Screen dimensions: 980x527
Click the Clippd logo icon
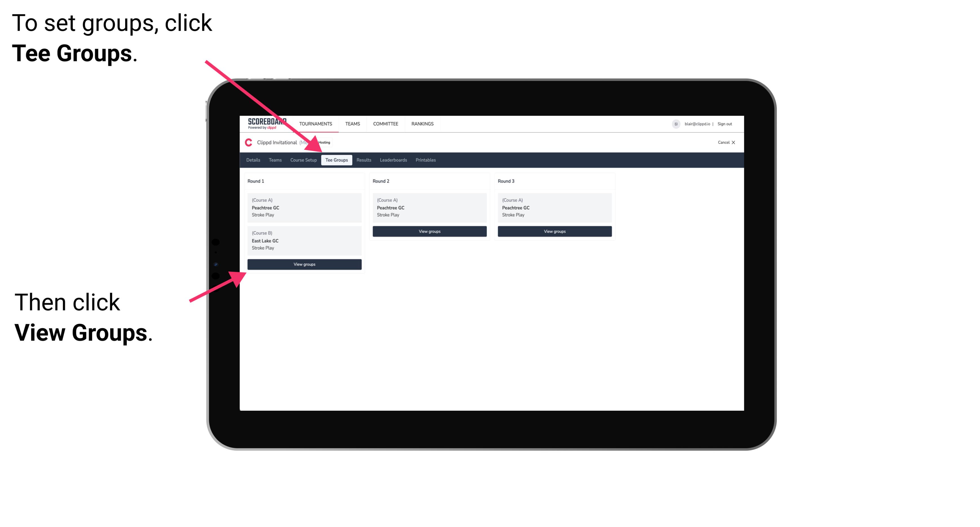pyautogui.click(x=247, y=142)
